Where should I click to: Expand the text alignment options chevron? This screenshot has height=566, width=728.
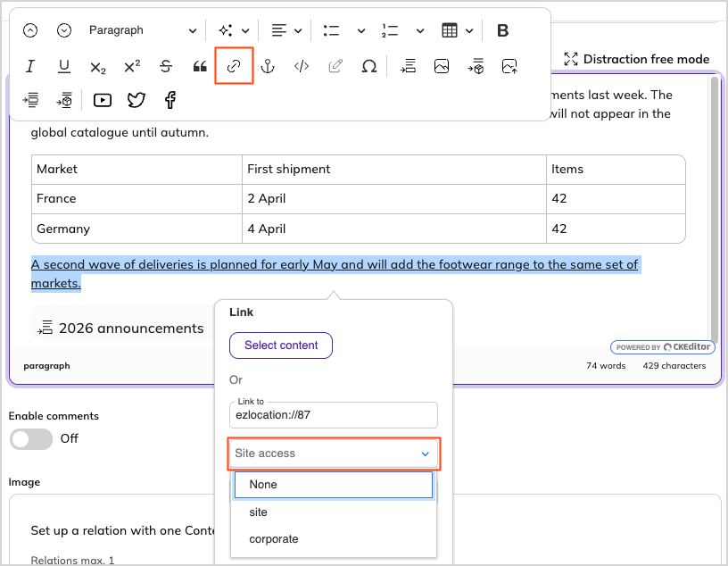pyautogui.click(x=299, y=31)
